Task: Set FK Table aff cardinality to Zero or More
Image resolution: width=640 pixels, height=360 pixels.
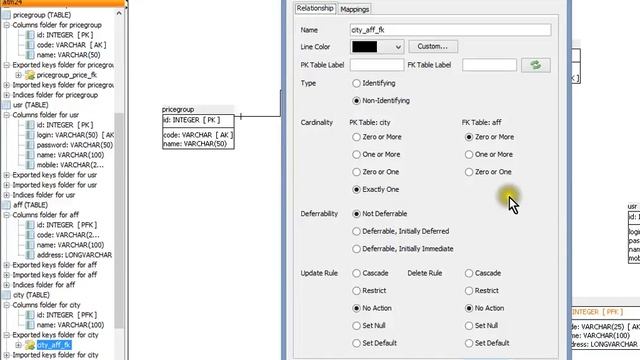Action: pos(469,137)
